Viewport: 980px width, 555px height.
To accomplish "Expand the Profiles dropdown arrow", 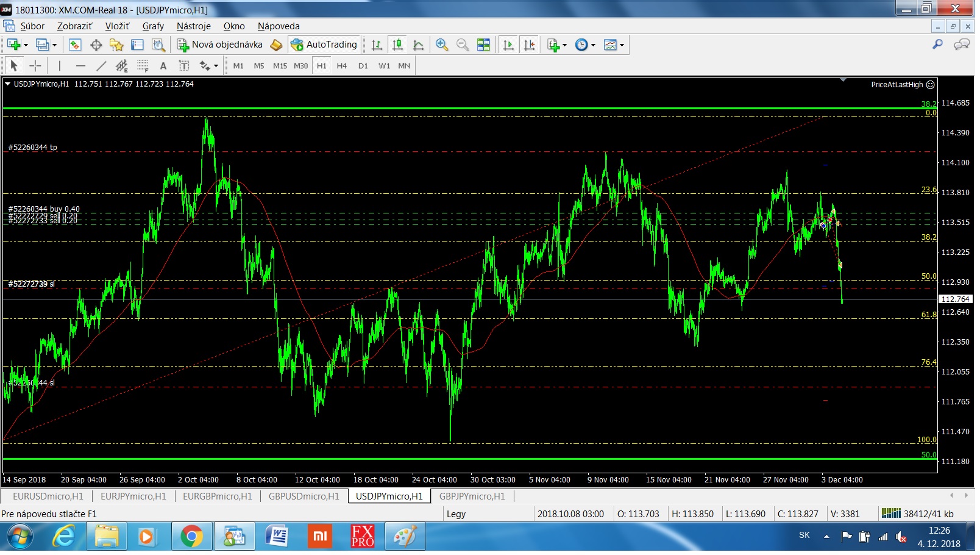I will point(54,45).
